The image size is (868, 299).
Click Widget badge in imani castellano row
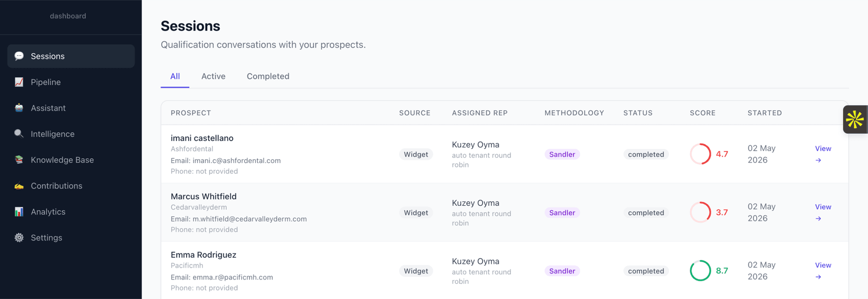416,154
